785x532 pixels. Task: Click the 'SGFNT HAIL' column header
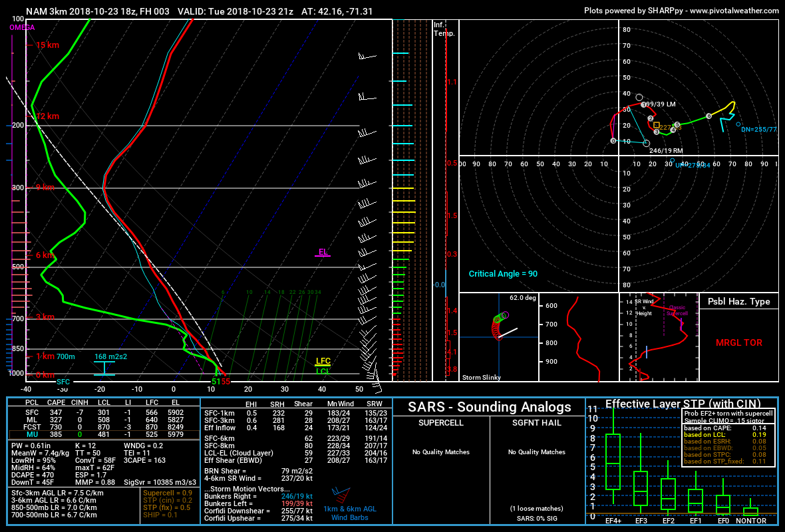tap(537, 423)
